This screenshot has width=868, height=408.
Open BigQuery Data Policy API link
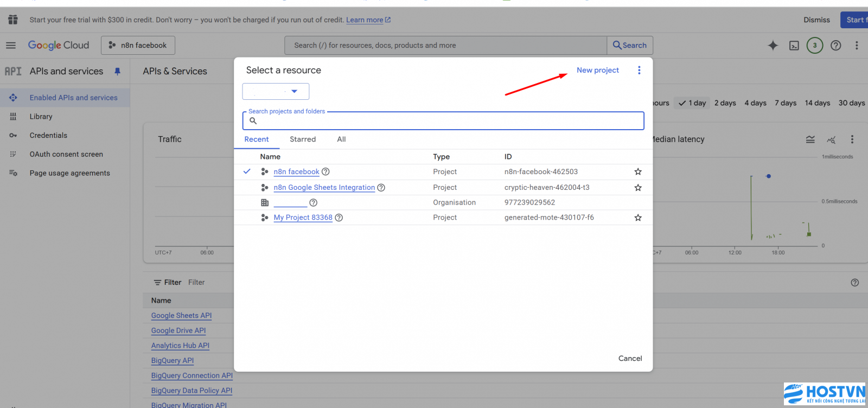coord(192,391)
